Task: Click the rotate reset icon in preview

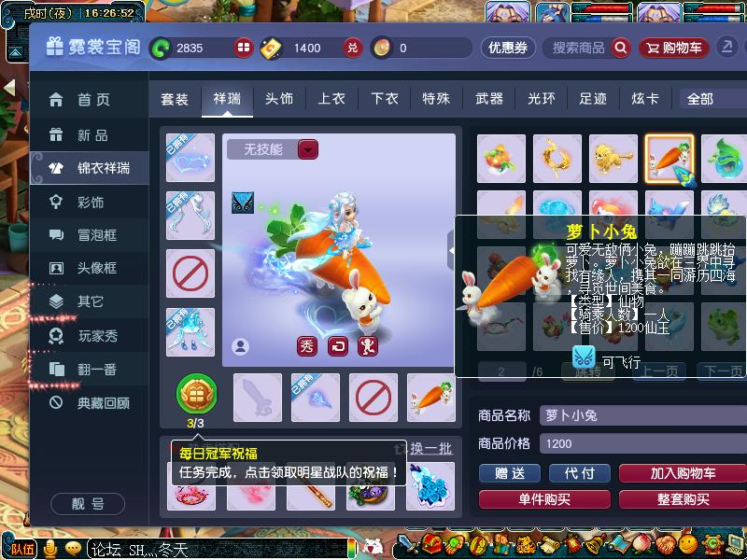Action: click(338, 346)
